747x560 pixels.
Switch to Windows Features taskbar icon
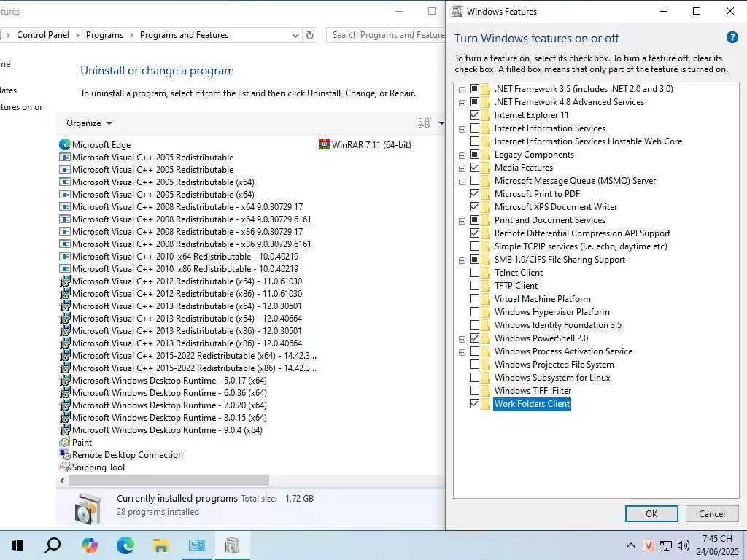click(232, 545)
